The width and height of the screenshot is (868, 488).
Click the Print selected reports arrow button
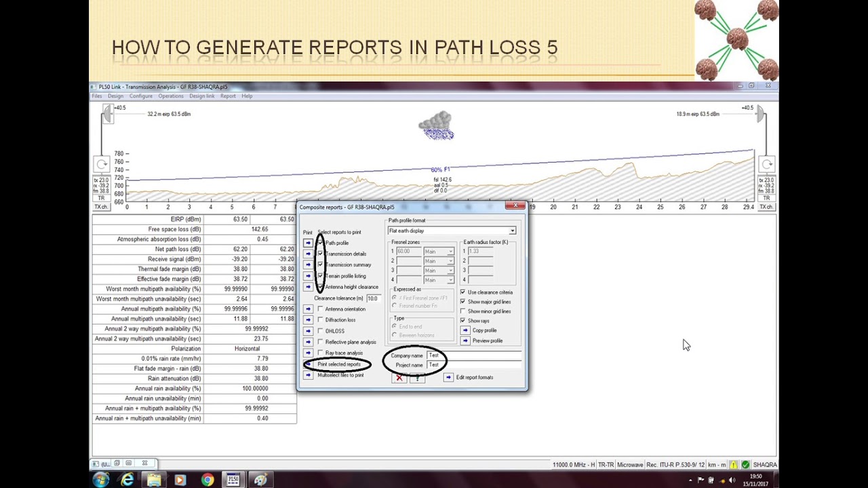click(x=308, y=364)
